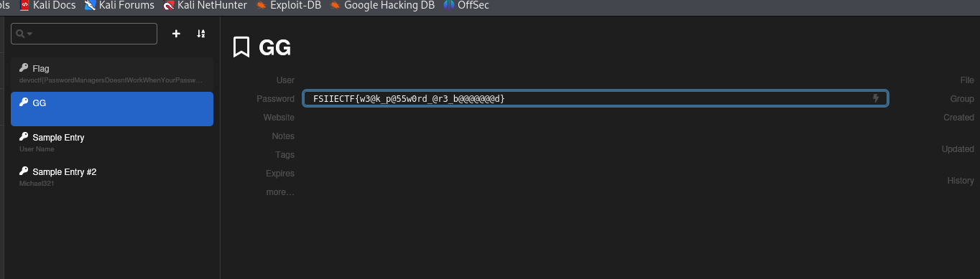
Task: Click the search entries input box
Action: [x=84, y=34]
